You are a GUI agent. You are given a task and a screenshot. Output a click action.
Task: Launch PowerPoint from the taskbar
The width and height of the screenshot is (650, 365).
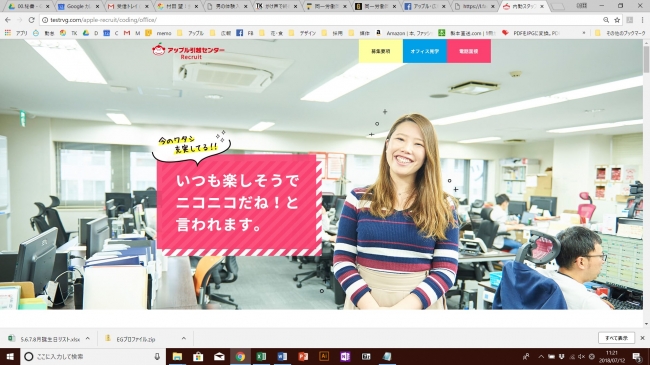(303, 356)
